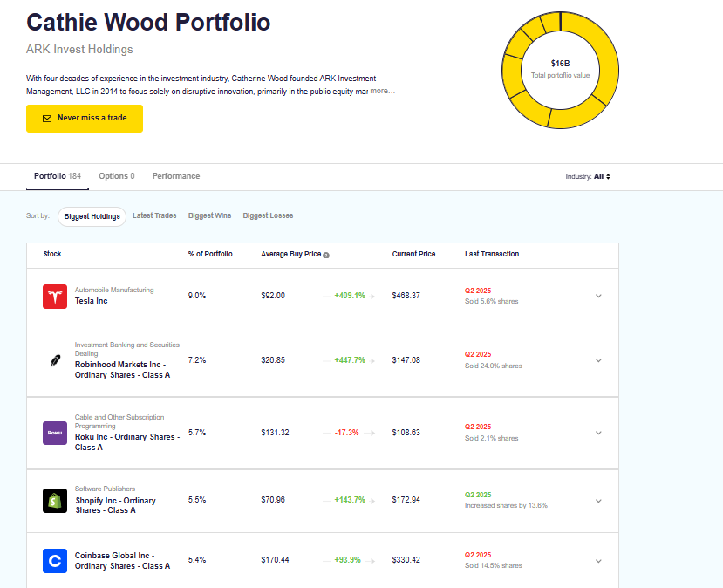Screen dimensions: 723x588
Task: Sort by Biggest Wins
Action: click(209, 216)
